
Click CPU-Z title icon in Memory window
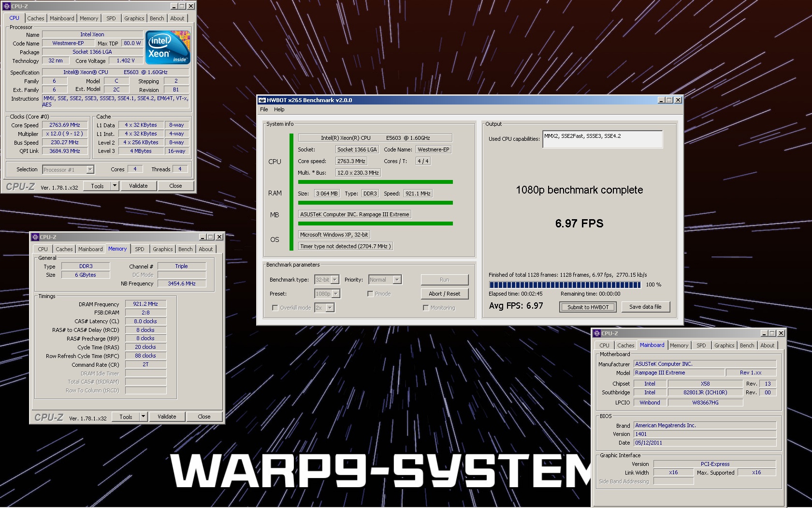(x=35, y=237)
